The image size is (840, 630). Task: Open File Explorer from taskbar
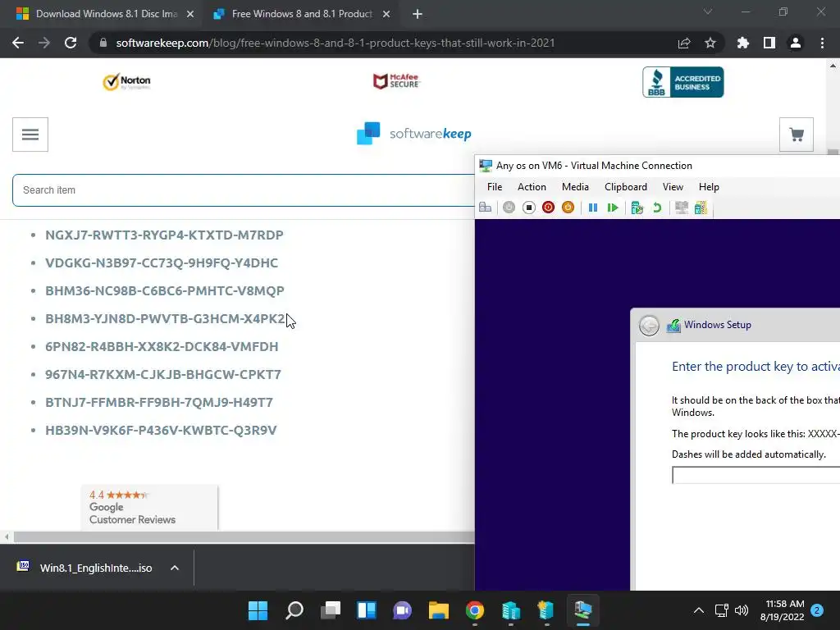[439, 610]
